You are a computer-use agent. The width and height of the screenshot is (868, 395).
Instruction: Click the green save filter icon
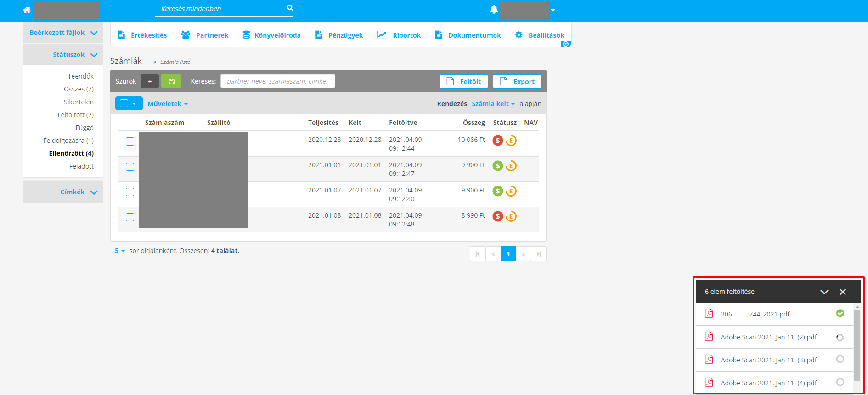coord(171,81)
